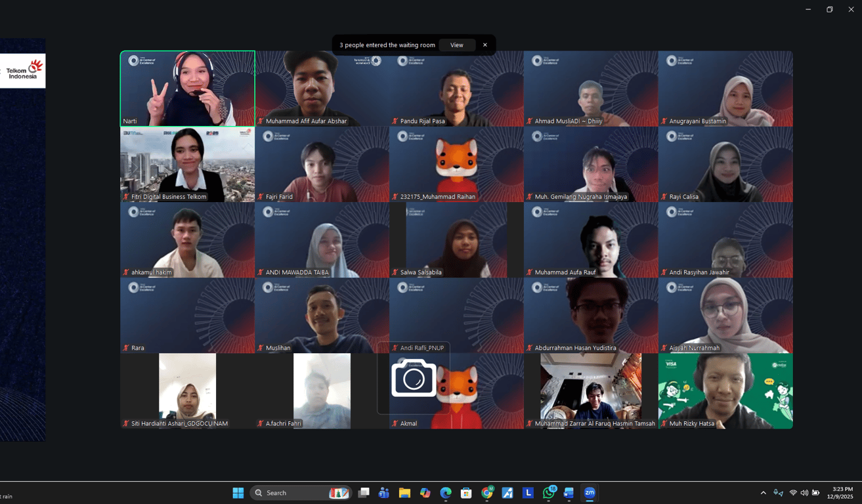Screen dimensions: 862x504
Task: Select Fajri Farid's video tile
Action: click(x=322, y=164)
